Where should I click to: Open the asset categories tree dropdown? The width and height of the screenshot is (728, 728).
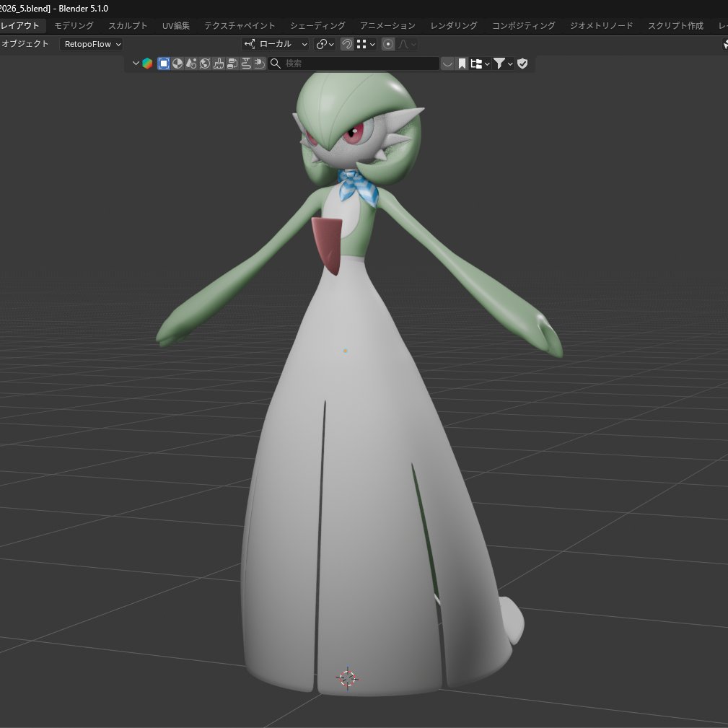coord(480,63)
